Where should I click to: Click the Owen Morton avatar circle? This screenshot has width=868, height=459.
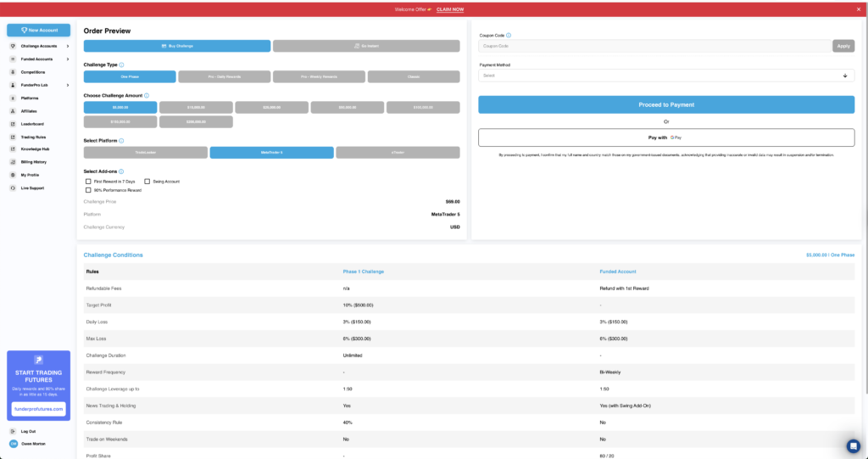pyautogui.click(x=14, y=444)
